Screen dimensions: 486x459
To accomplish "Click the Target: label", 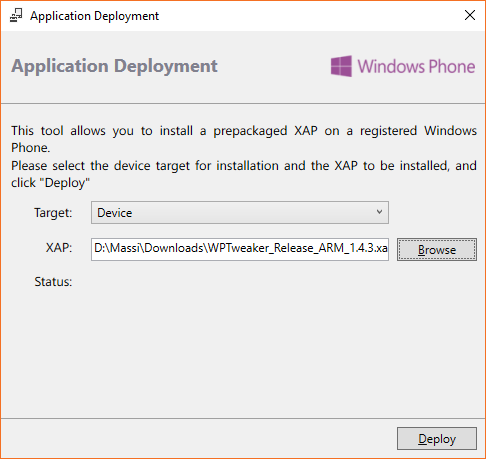I will [53, 213].
